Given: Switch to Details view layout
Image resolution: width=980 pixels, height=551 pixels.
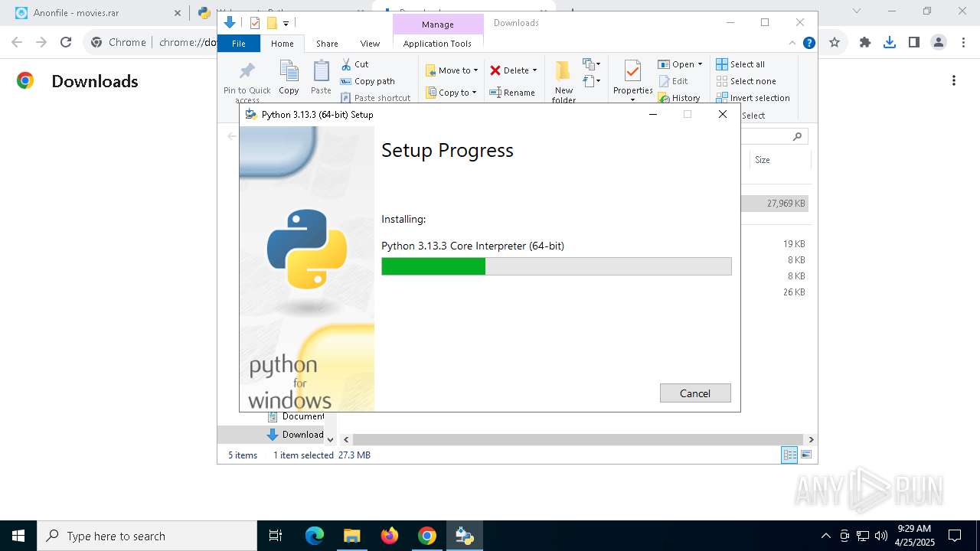Looking at the screenshot, I should (789, 455).
